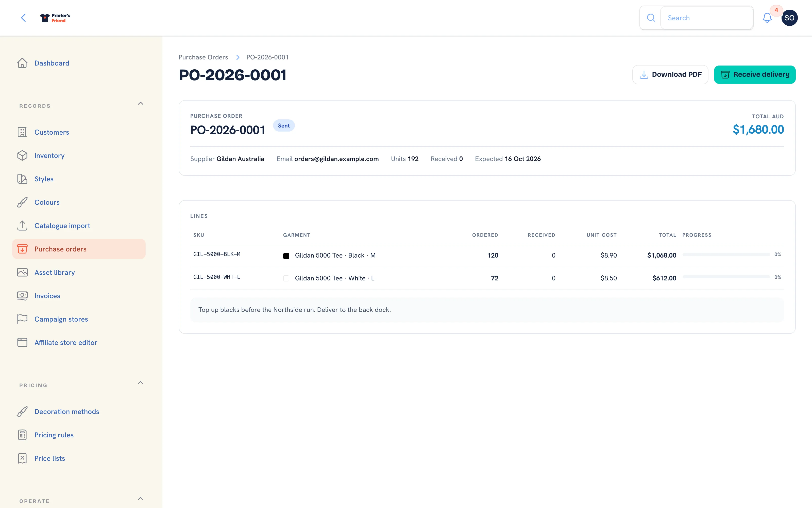This screenshot has height=508, width=812.
Task: Click the Affiliate store editor window icon
Action: 22,342
